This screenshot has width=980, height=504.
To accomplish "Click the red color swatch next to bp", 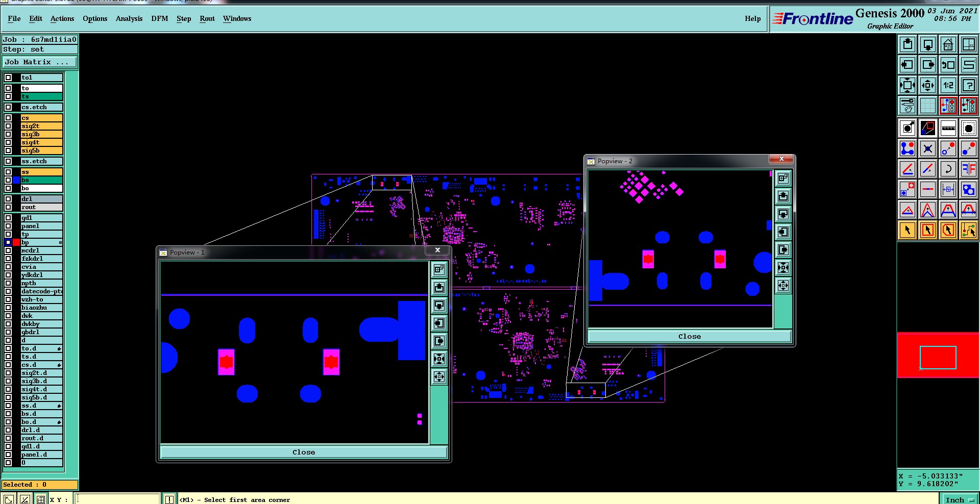I will (16, 242).
